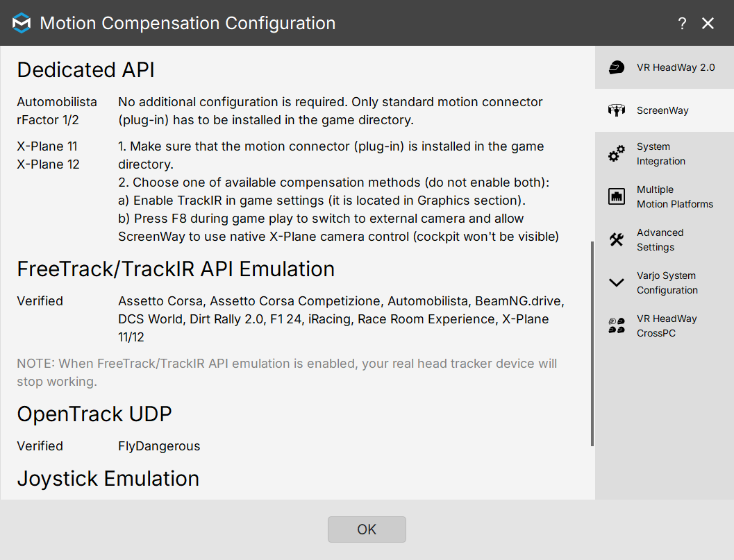Open the Advanced Settings tab
Image resolution: width=734 pixels, height=560 pixels.
coord(665,239)
